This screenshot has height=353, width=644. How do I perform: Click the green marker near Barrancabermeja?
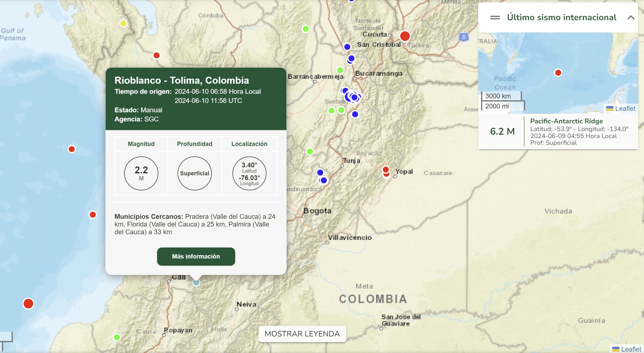point(340,70)
